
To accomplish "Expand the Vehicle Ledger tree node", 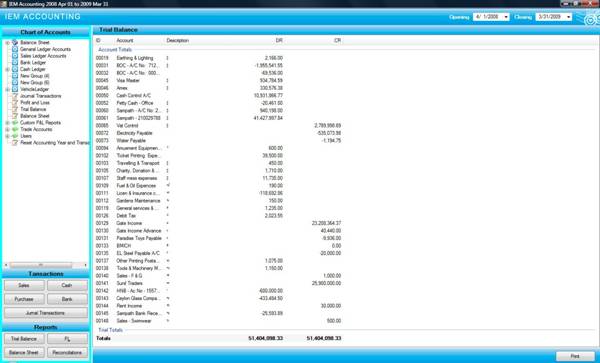I will coord(7,90).
